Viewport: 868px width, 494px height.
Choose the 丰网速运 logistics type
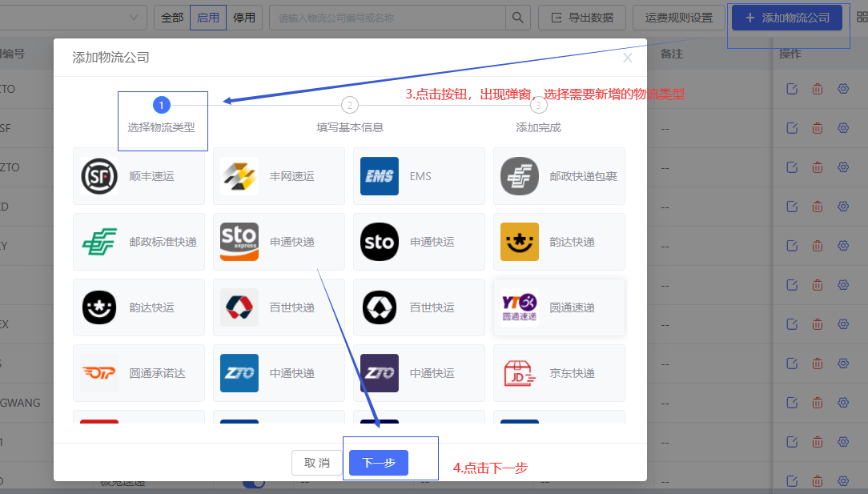tap(279, 176)
